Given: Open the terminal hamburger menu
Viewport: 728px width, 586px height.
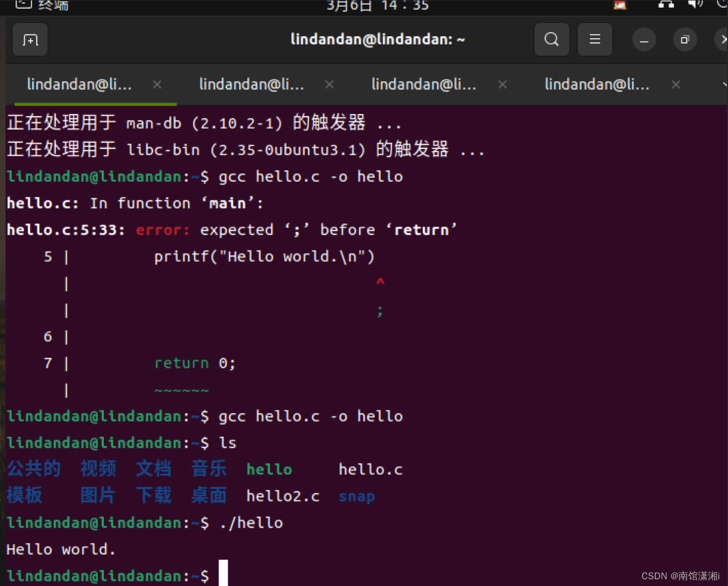Looking at the screenshot, I should pos(595,39).
